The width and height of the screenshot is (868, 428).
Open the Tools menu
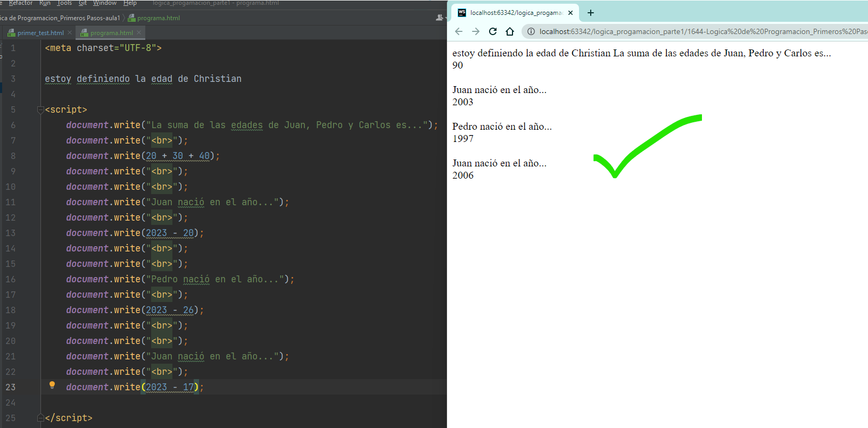click(x=64, y=3)
